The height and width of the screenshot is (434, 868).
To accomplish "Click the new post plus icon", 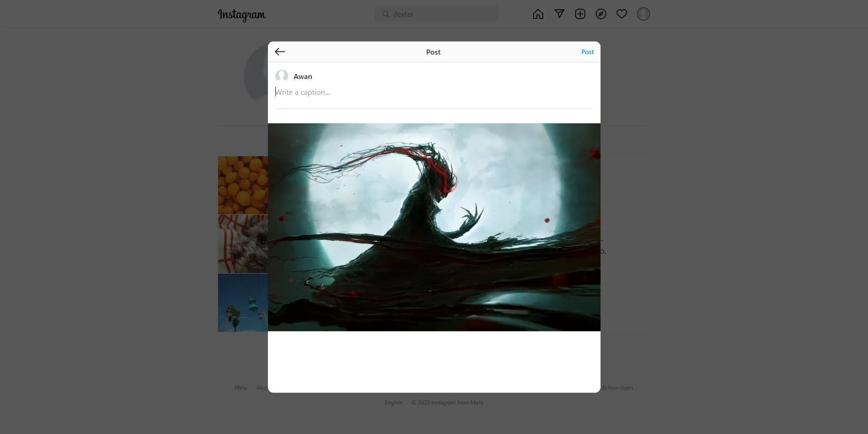I will pos(580,14).
